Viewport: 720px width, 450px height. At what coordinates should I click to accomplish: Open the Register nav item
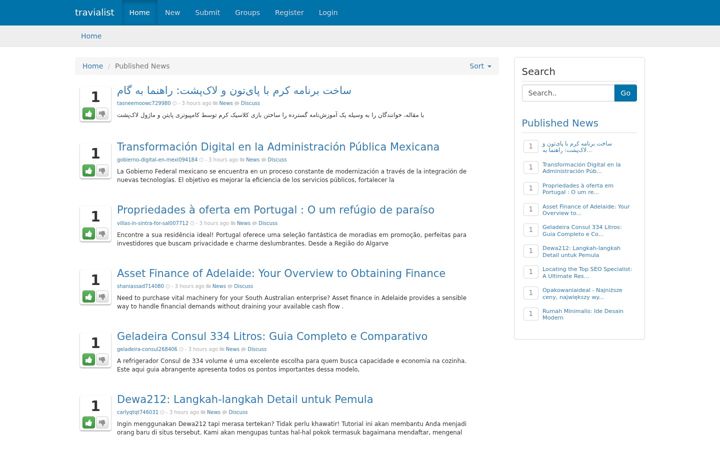(289, 12)
